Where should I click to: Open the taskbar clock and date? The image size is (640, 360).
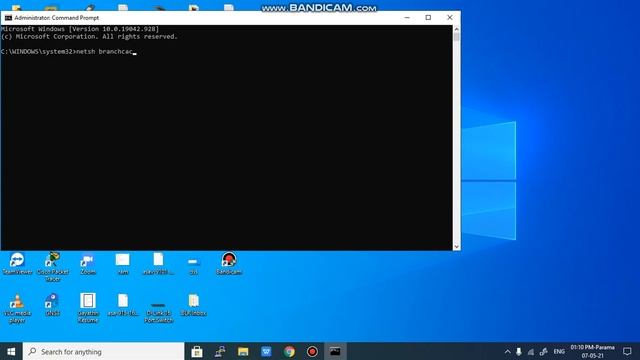click(x=593, y=351)
